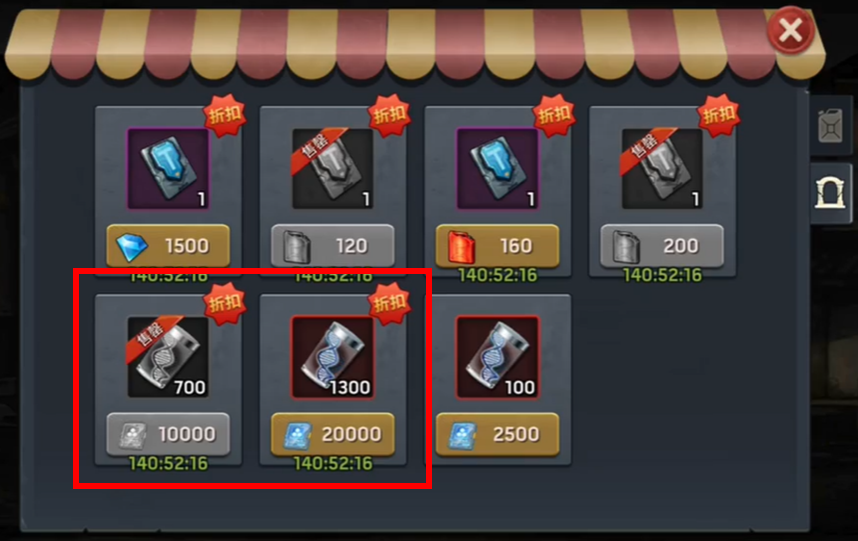
Task: Select the 1300 DNA vial icon
Action: point(333,357)
